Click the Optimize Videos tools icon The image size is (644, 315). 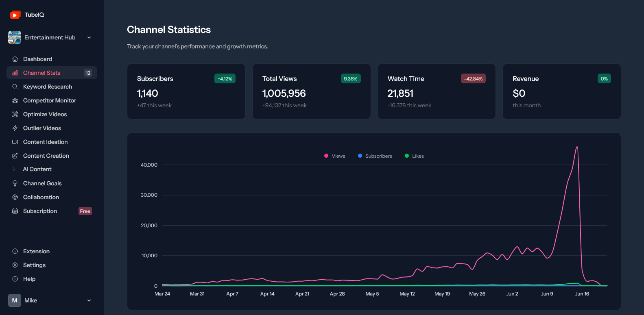click(15, 114)
